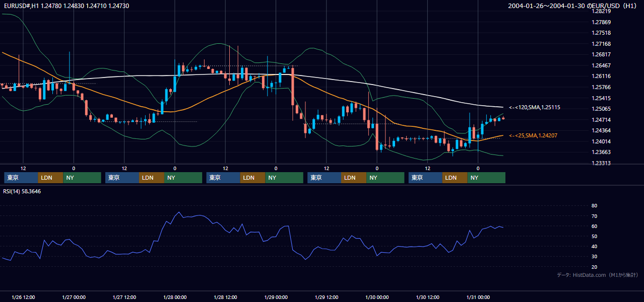Click the 1.25766 price axis label

coord(602,87)
